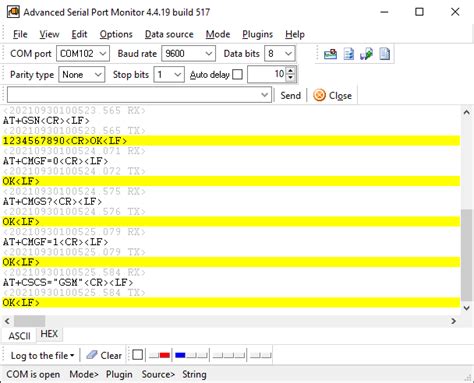
Task: Open the Plugins menu
Action: pos(257,34)
